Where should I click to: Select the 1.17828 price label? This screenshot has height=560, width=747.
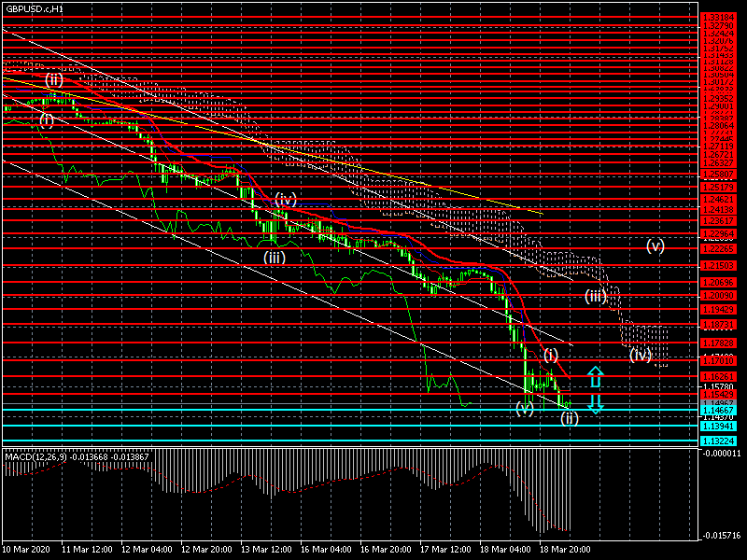(718, 343)
